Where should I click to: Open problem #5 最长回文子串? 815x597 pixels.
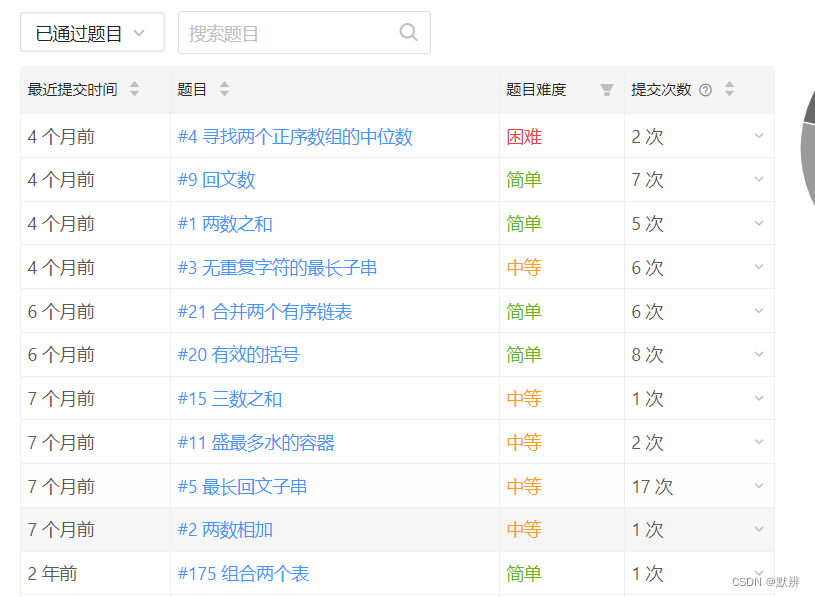[242, 486]
